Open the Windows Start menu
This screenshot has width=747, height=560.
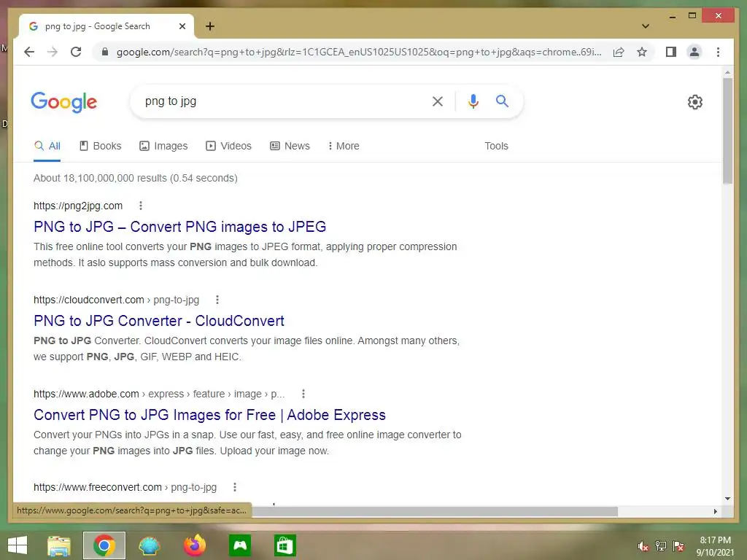pos(18,545)
